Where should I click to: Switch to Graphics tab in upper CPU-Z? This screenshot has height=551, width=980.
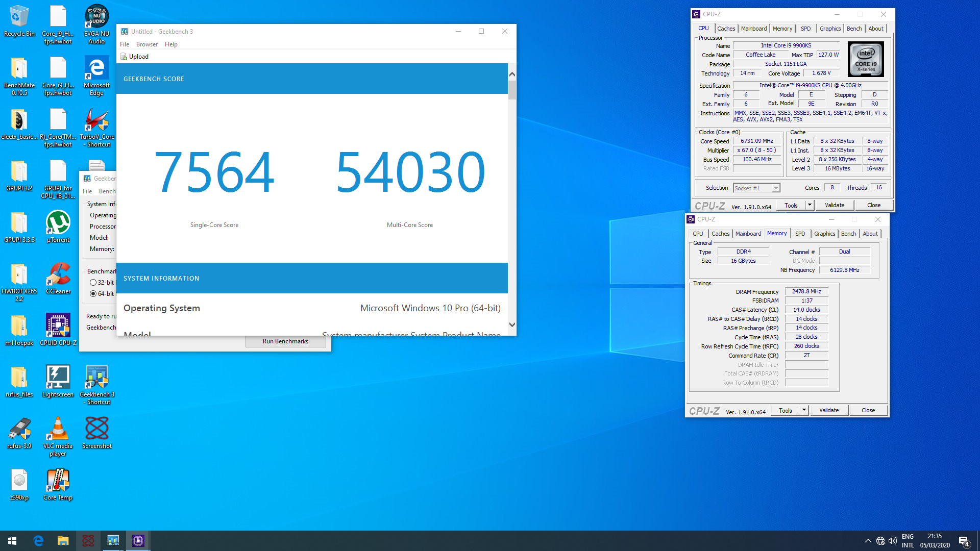[830, 29]
